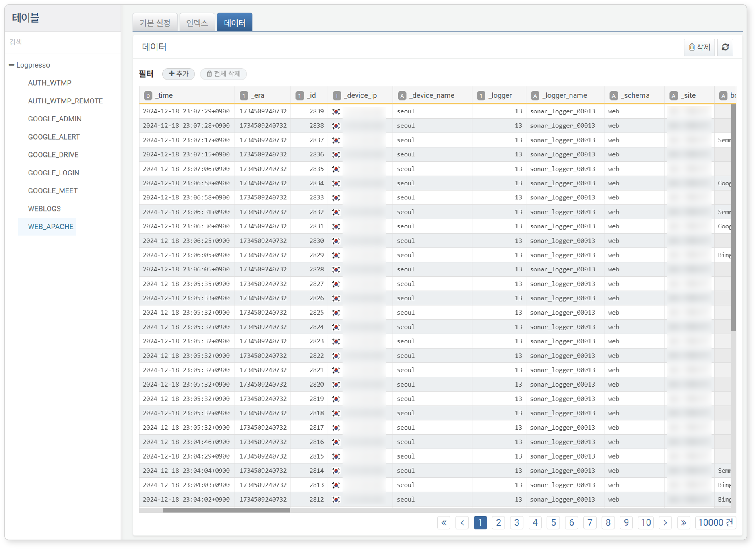Image resolution: width=756 pixels, height=549 pixels.
Task: Select page 1 in pagination
Action: [480, 523]
